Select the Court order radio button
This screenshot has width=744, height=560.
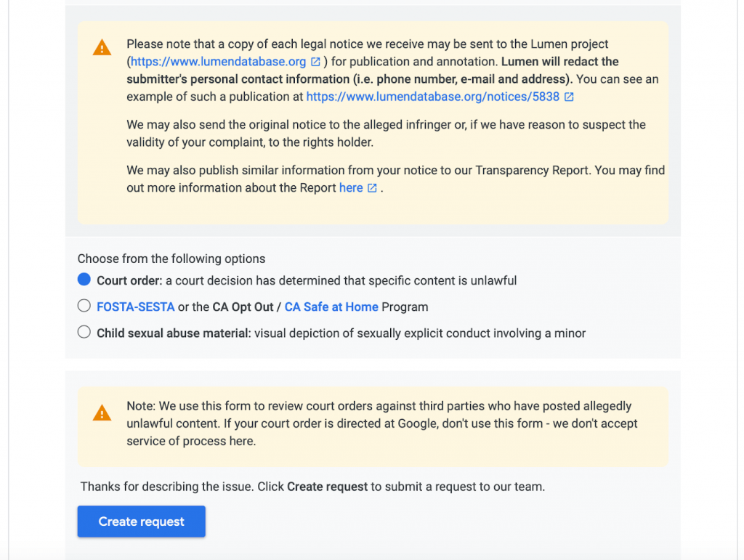pyautogui.click(x=84, y=279)
